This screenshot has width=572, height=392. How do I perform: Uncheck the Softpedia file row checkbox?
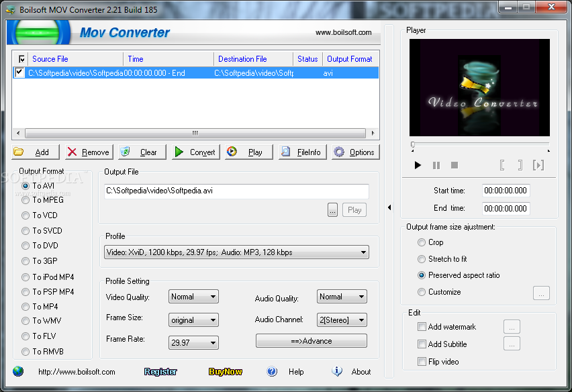(19, 72)
